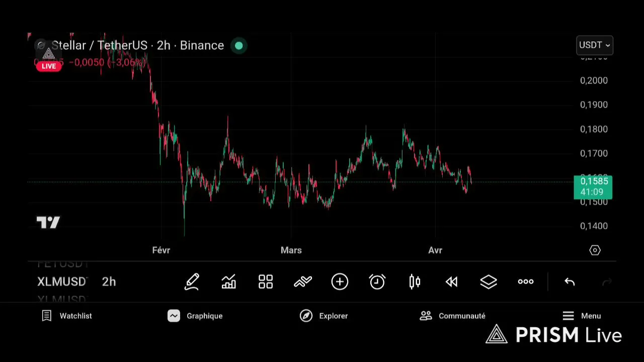Change the 2h timeframe interval
Screen dimensions: 644x362
click(x=109, y=282)
